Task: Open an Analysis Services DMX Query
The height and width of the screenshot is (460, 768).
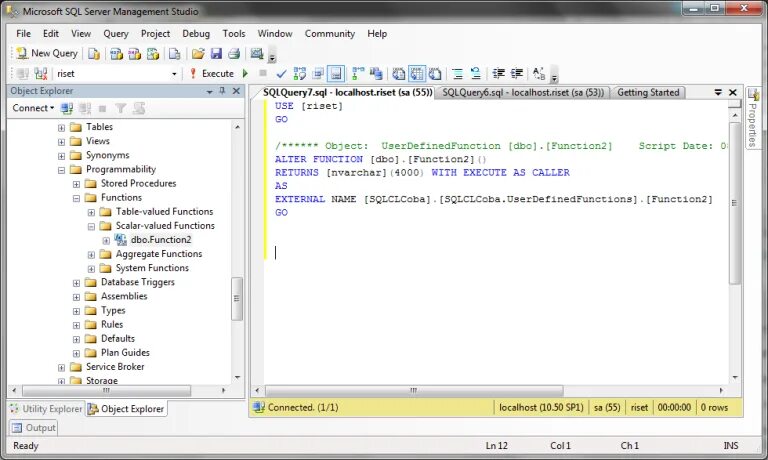Action: coord(134,53)
